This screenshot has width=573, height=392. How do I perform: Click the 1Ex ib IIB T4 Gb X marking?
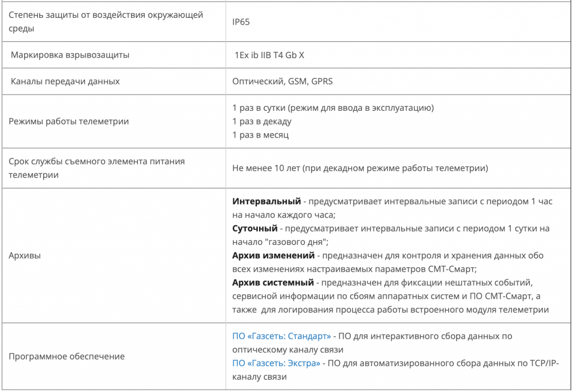[269, 55]
